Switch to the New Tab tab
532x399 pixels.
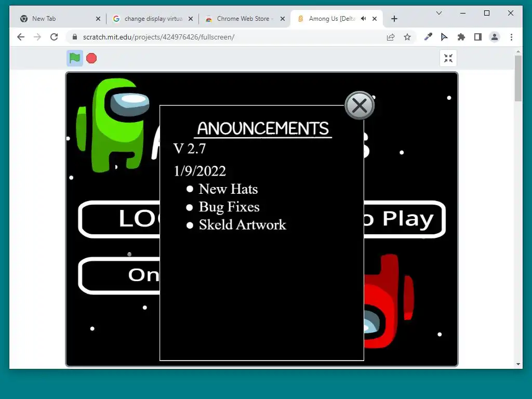point(60,19)
